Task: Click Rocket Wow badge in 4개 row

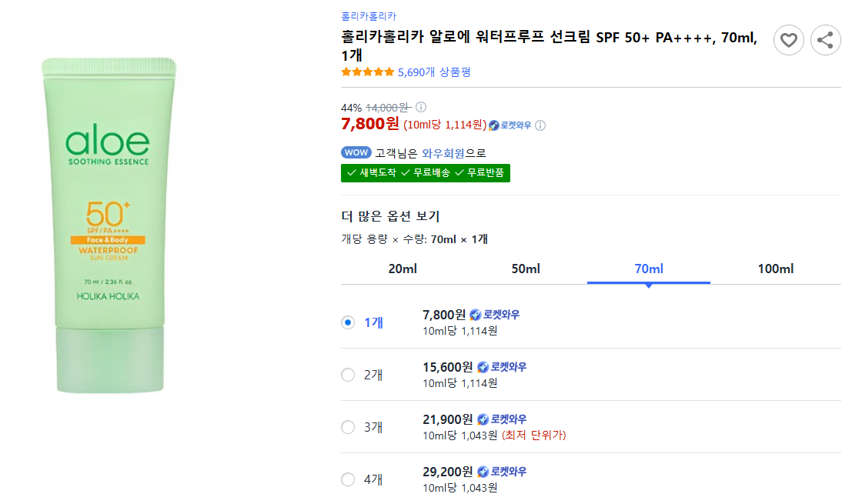Action: 502,472
